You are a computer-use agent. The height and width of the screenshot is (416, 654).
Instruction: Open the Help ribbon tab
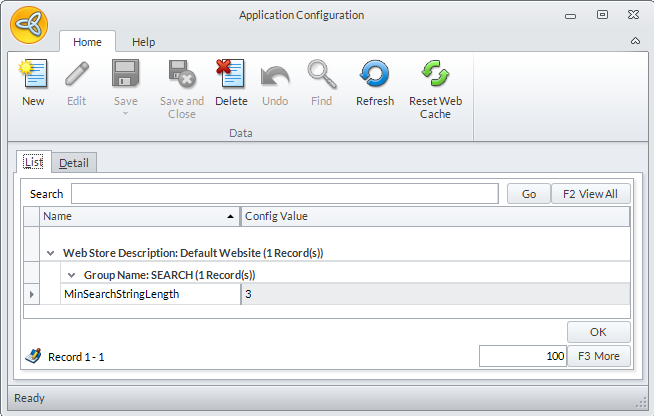click(144, 42)
